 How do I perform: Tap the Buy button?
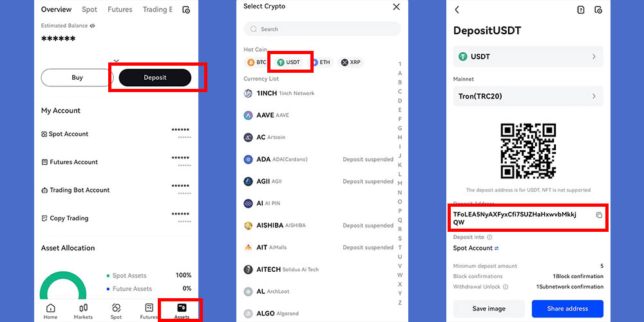click(77, 78)
